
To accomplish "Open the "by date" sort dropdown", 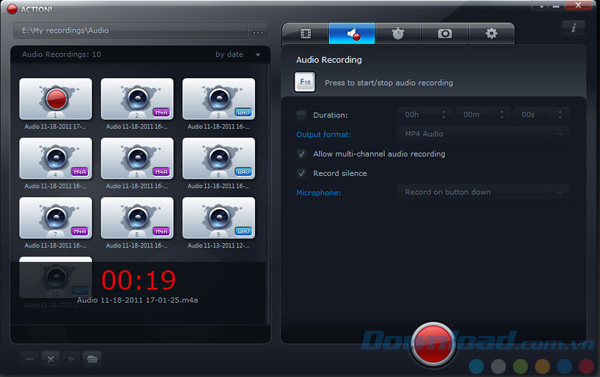I will click(x=238, y=54).
